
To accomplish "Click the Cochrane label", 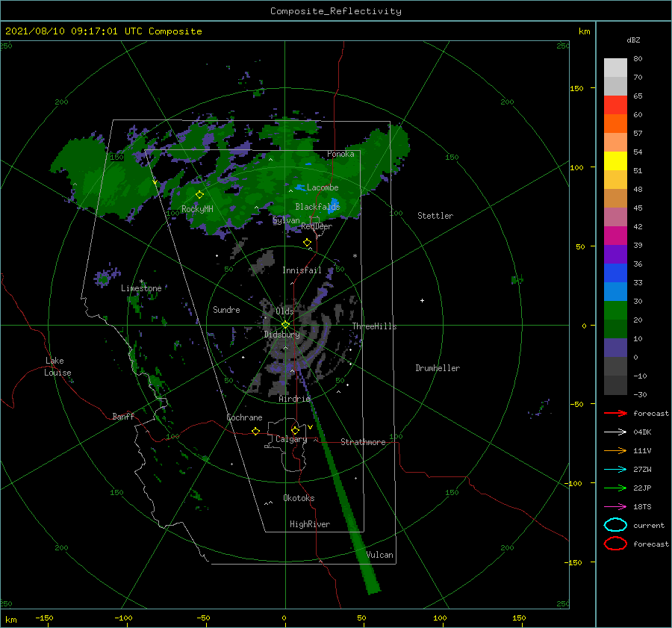I will click(244, 417).
